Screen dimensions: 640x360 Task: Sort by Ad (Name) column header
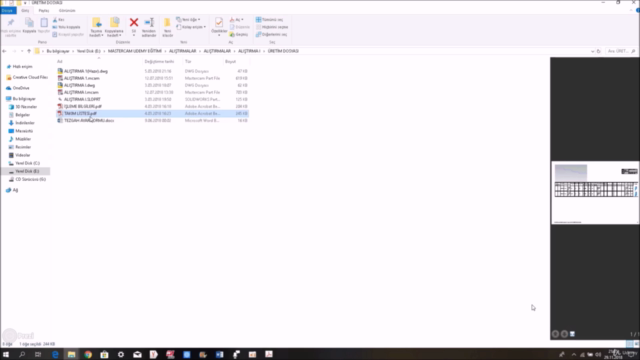(x=60, y=62)
